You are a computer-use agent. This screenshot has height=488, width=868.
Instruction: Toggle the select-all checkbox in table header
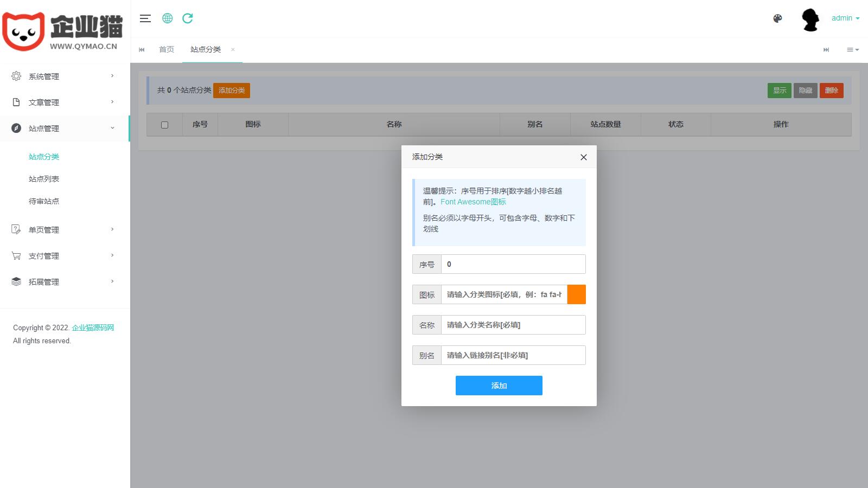coord(164,125)
